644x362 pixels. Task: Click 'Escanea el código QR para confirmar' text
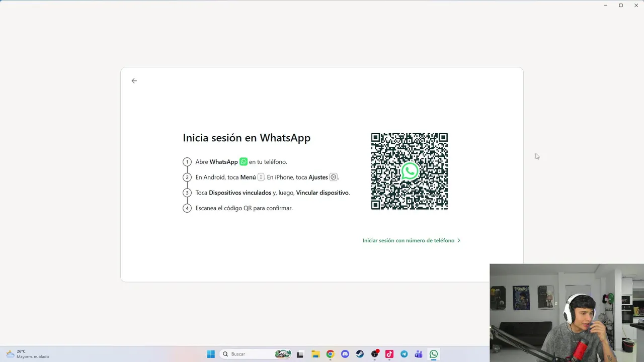coord(244,208)
